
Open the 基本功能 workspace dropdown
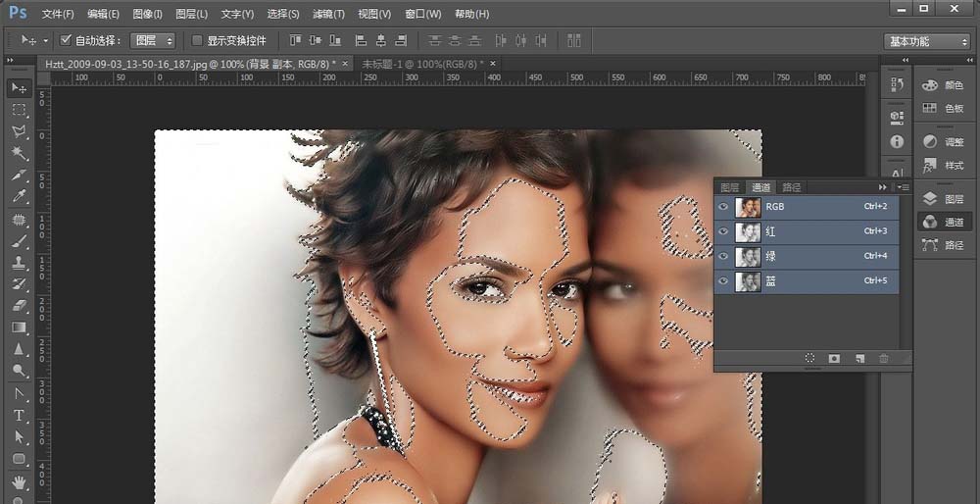click(x=927, y=41)
